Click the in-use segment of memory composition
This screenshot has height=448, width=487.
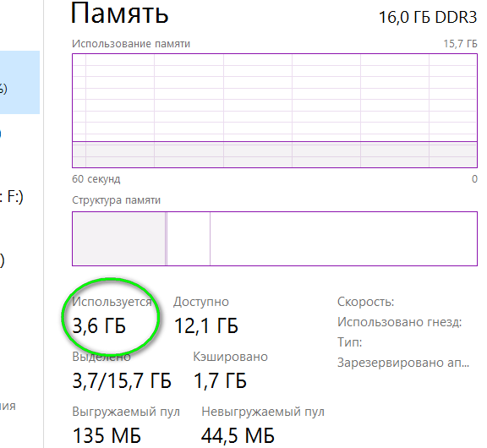click(x=118, y=238)
